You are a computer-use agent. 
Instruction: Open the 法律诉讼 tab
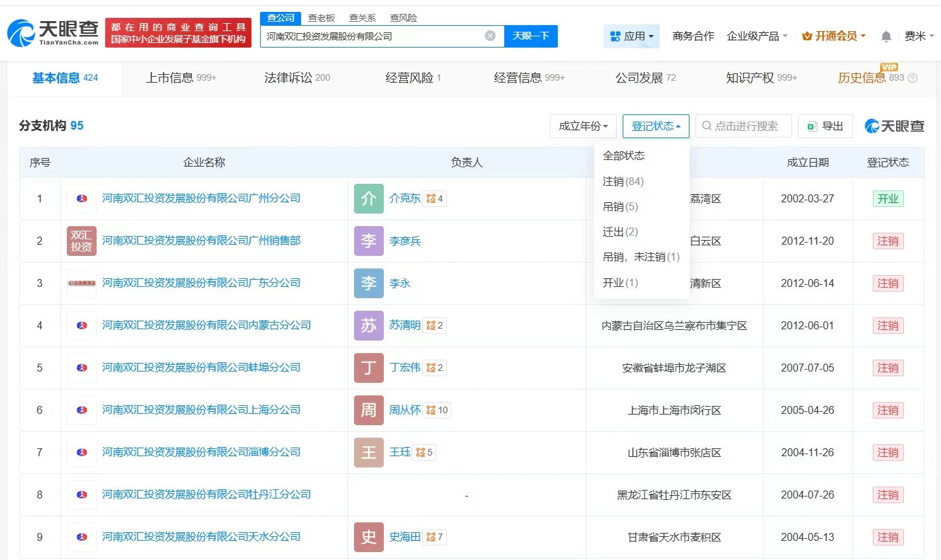(x=297, y=78)
